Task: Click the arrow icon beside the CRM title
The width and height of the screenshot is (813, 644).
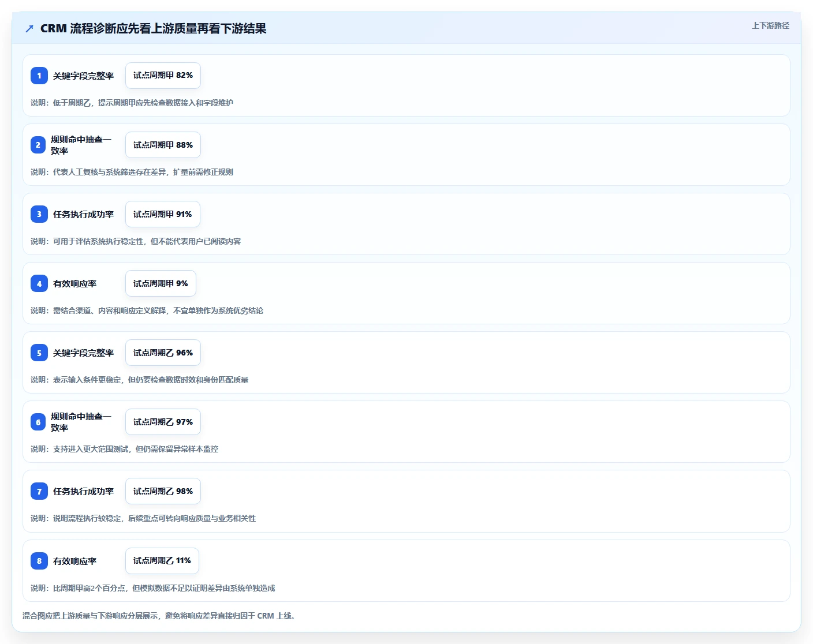Action: [x=29, y=28]
